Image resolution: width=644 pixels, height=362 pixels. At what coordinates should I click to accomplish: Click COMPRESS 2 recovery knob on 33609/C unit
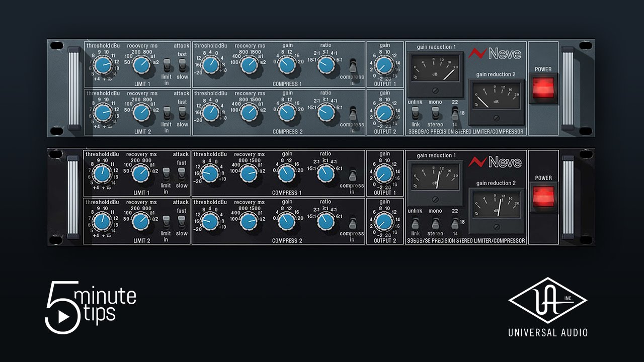pos(249,113)
